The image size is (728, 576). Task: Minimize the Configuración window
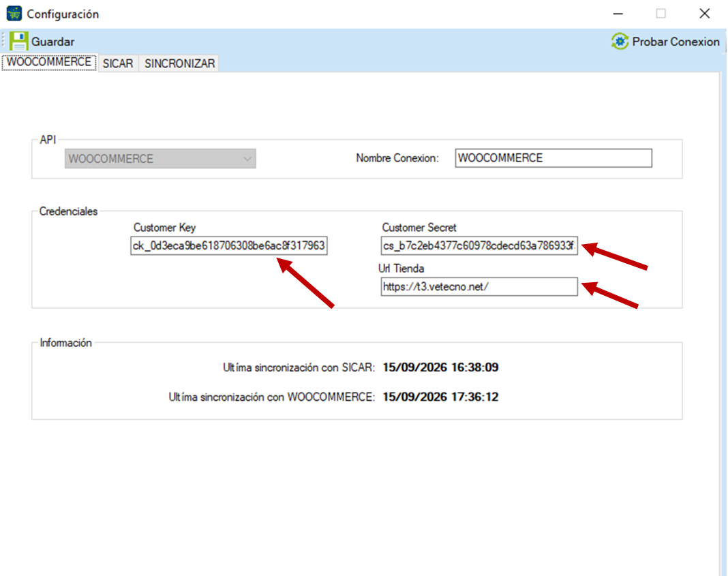(x=618, y=14)
